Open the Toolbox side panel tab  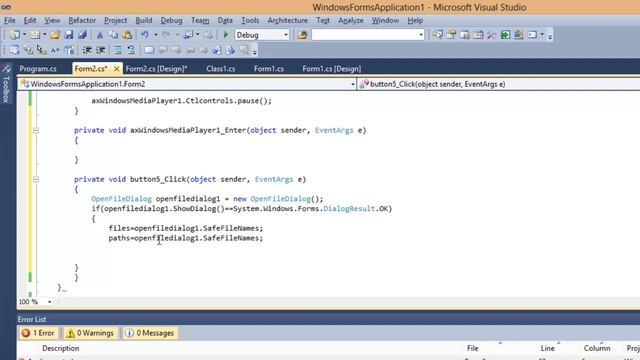click(6, 85)
